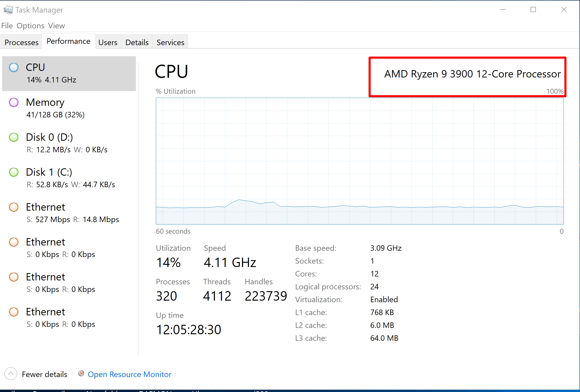Click the green Disk 0 (D:) circle icon
Image resolution: width=580 pixels, height=392 pixels.
(x=14, y=137)
